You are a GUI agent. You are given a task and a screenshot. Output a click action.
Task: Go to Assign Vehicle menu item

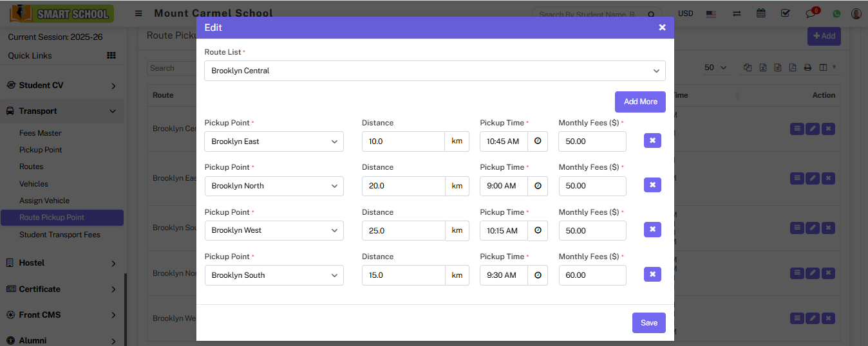point(44,201)
